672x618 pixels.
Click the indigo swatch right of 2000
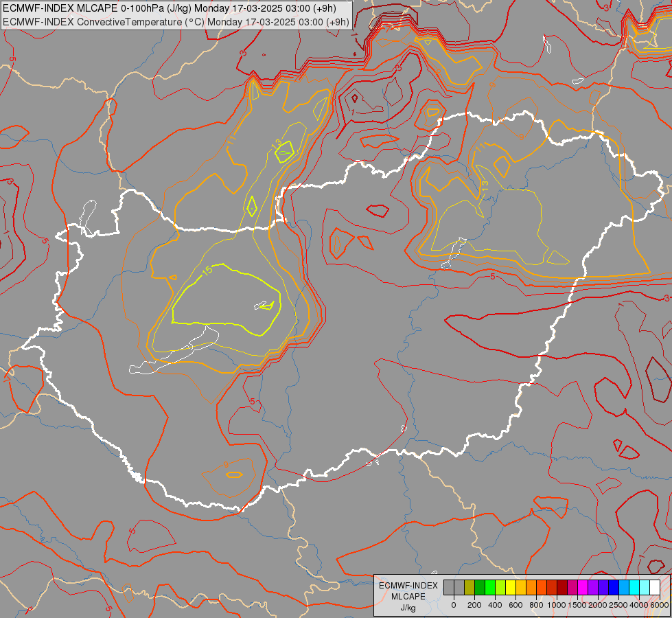click(603, 588)
